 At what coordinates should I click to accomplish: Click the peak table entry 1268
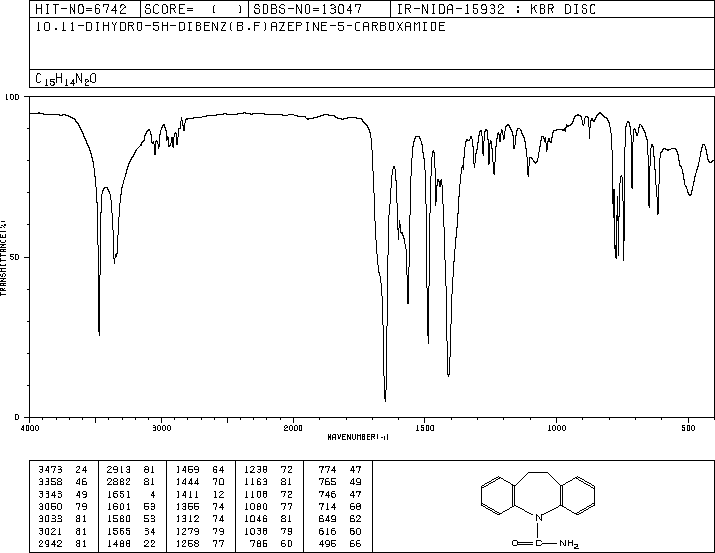(187, 544)
